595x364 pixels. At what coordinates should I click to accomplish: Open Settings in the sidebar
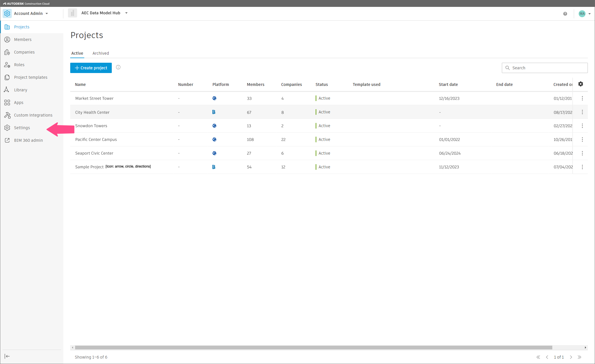coord(22,128)
